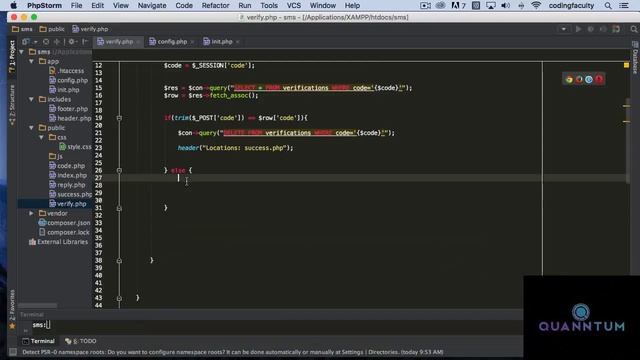Image resolution: width=640 pixels, height=360 pixels.
Task: Expand the vendor folder
Action: pos(31,213)
